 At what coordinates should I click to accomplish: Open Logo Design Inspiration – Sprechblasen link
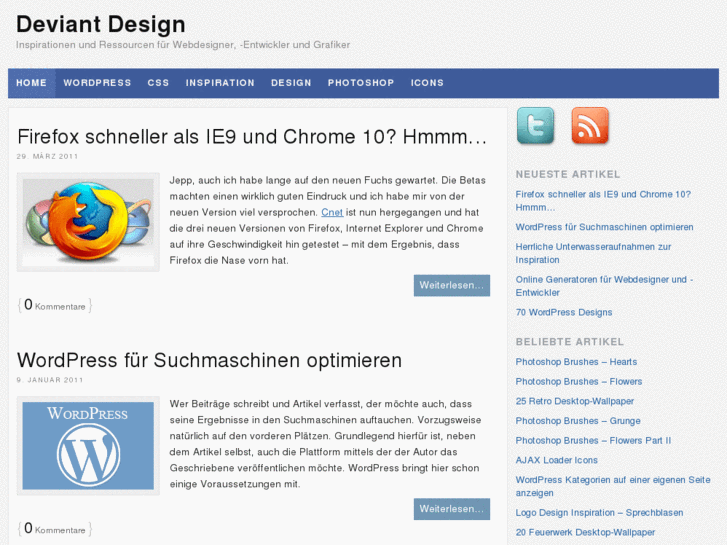pyautogui.click(x=599, y=513)
